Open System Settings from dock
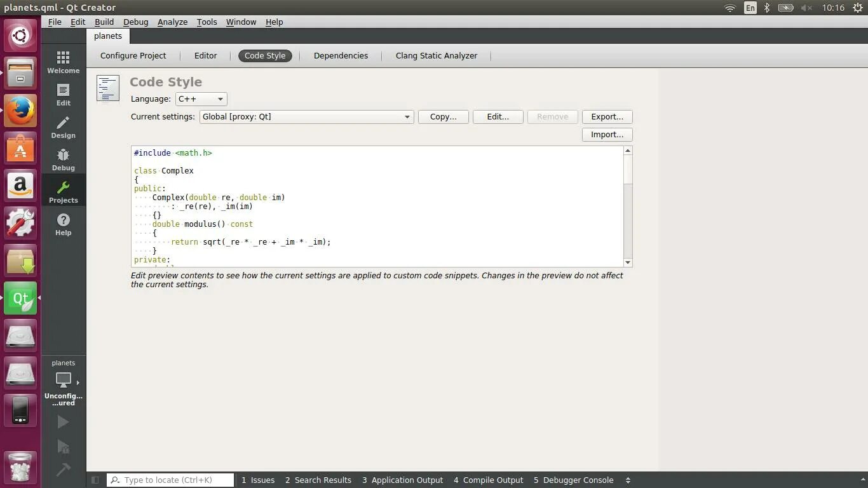Screen dimensions: 868x488 20,223
